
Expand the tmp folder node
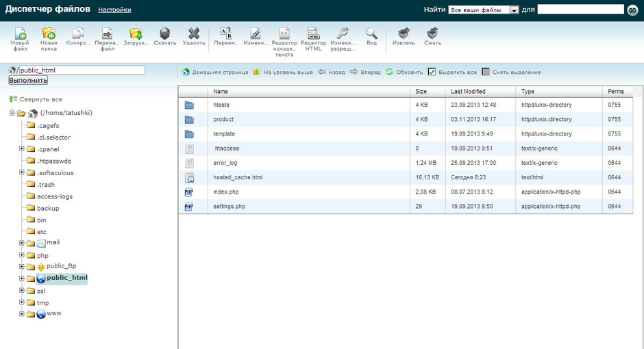click(x=22, y=302)
